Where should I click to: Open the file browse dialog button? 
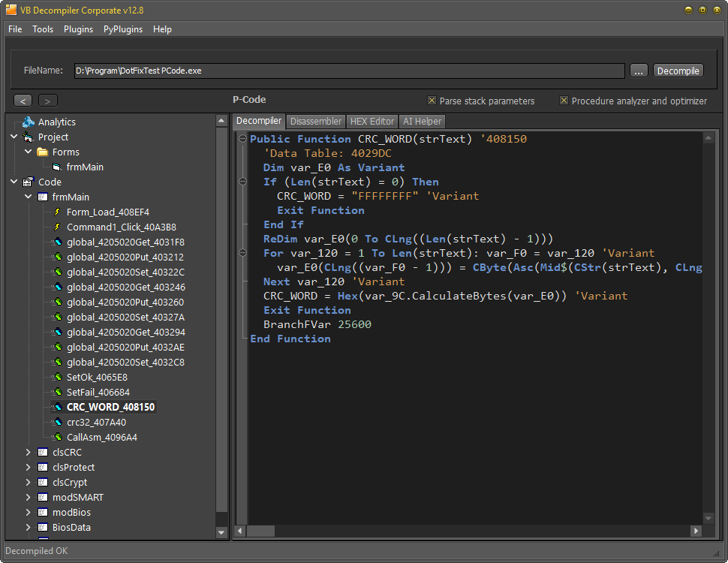click(x=639, y=70)
